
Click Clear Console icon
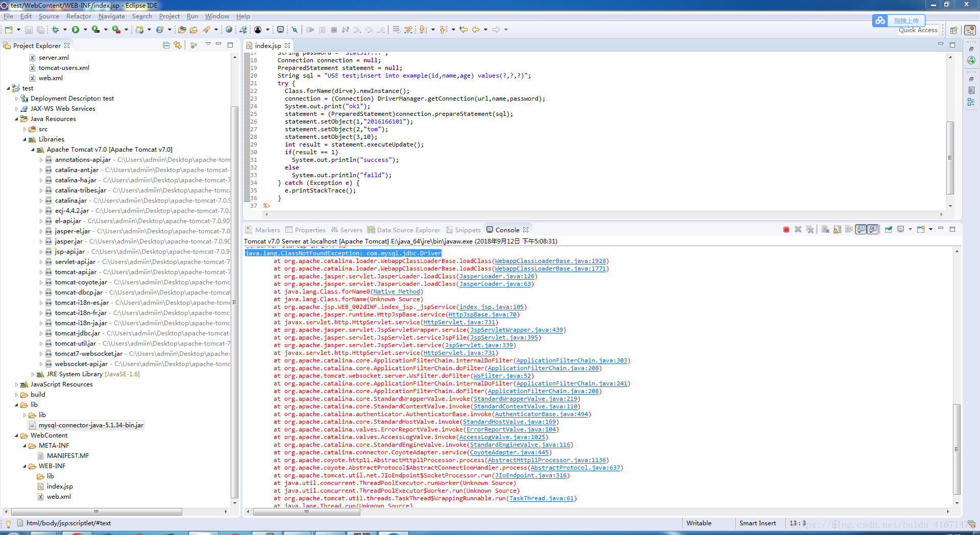[x=825, y=230]
